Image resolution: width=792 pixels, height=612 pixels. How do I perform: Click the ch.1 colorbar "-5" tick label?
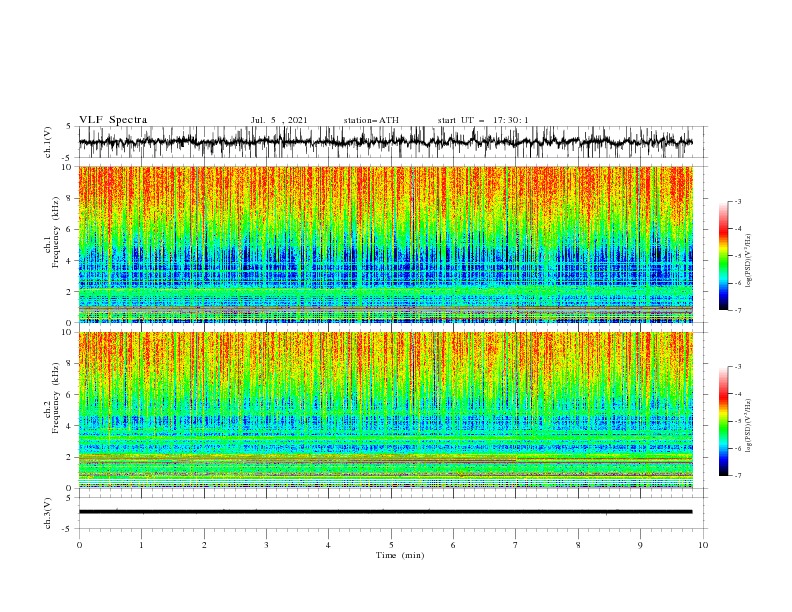coord(738,256)
